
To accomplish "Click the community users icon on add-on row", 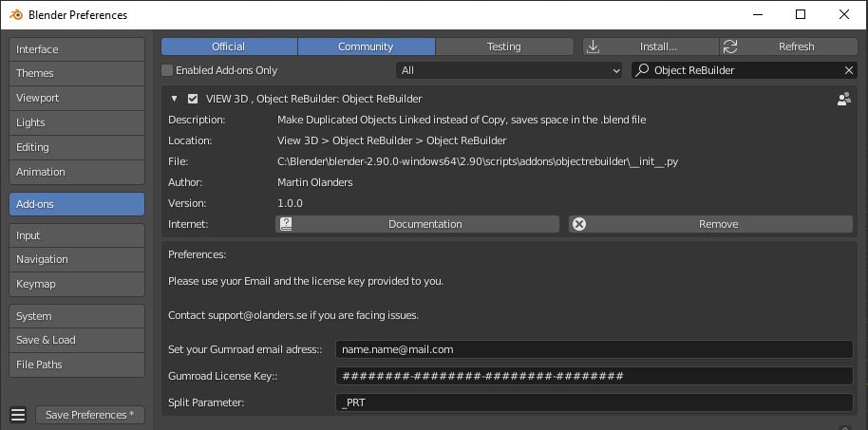I will 843,99.
